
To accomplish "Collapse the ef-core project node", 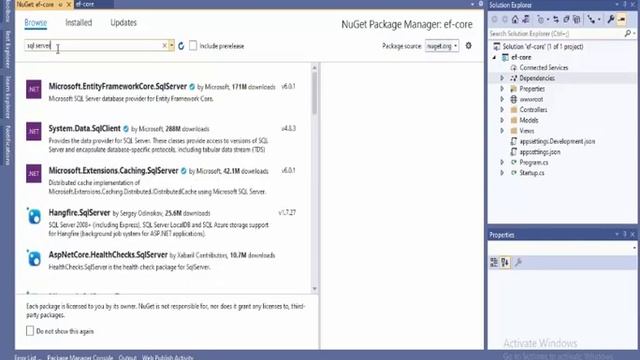I will click(x=494, y=57).
